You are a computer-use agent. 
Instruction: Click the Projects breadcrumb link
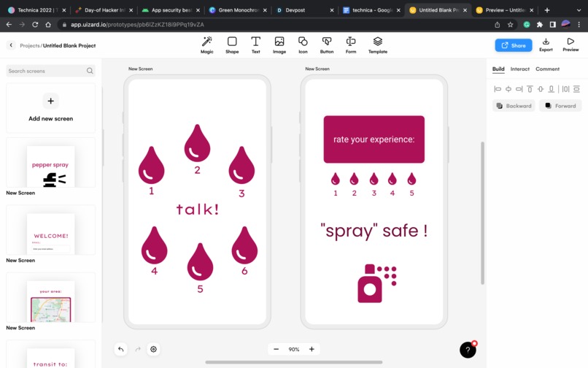[30, 45]
